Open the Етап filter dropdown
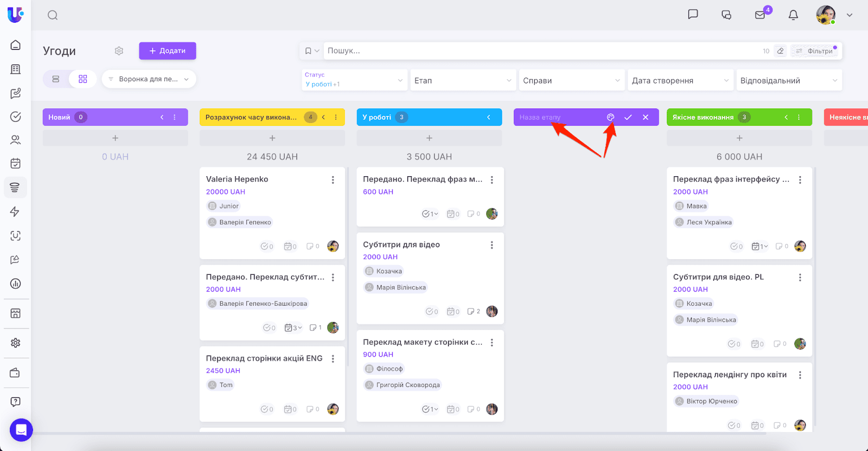This screenshot has width=868, height=451. pyautogui.click(x=463, y=80)
